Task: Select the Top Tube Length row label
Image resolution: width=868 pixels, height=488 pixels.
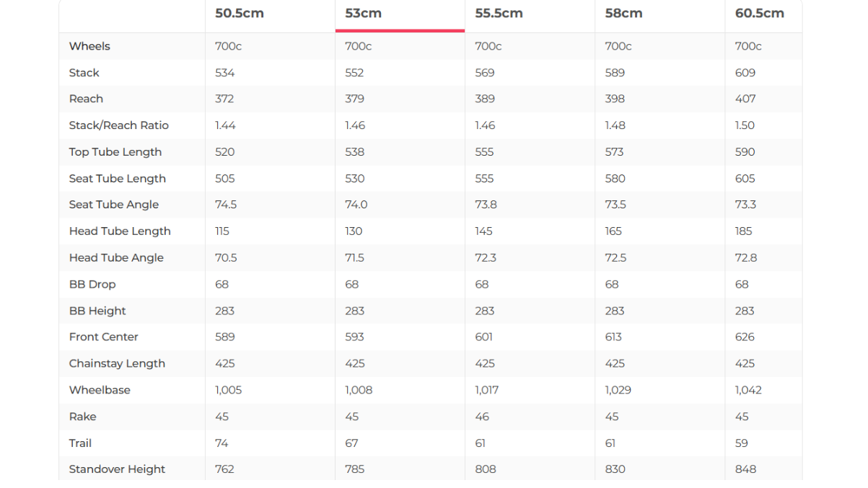Action: (115, 152)
